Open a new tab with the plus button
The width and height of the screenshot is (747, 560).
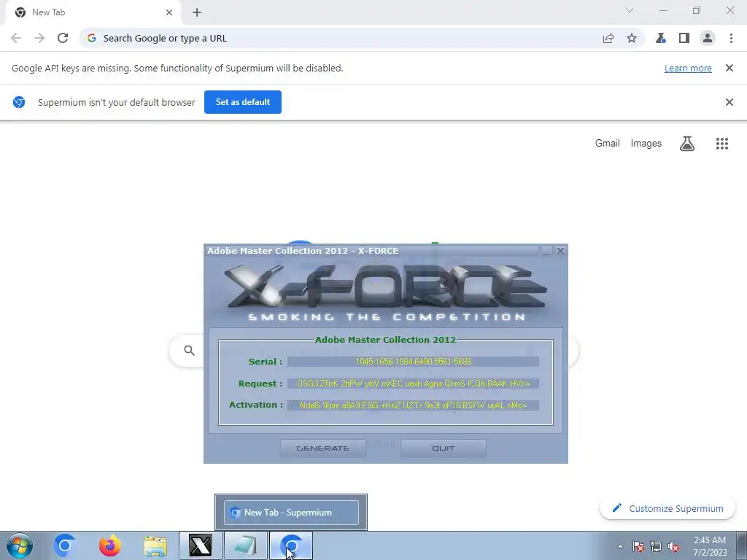click(x=197, y=12)
